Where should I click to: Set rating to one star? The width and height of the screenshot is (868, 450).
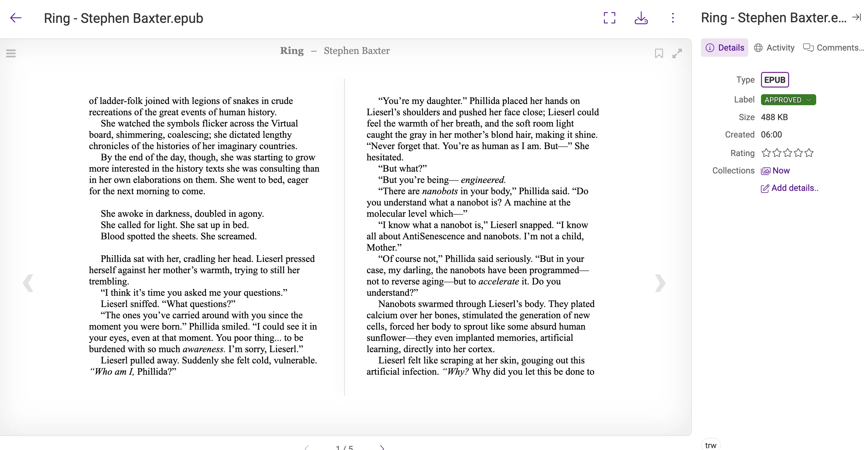click(766, 153)
